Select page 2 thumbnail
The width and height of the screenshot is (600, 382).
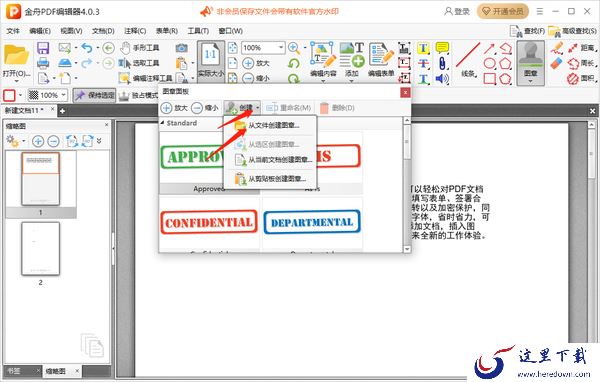(41, 249)
